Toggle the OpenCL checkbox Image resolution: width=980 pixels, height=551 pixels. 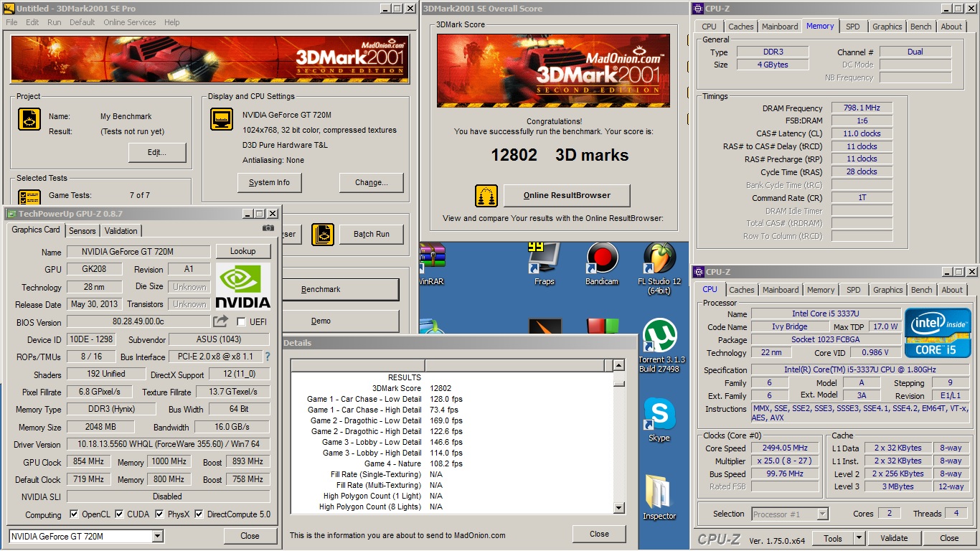click(x=74, y=514)
